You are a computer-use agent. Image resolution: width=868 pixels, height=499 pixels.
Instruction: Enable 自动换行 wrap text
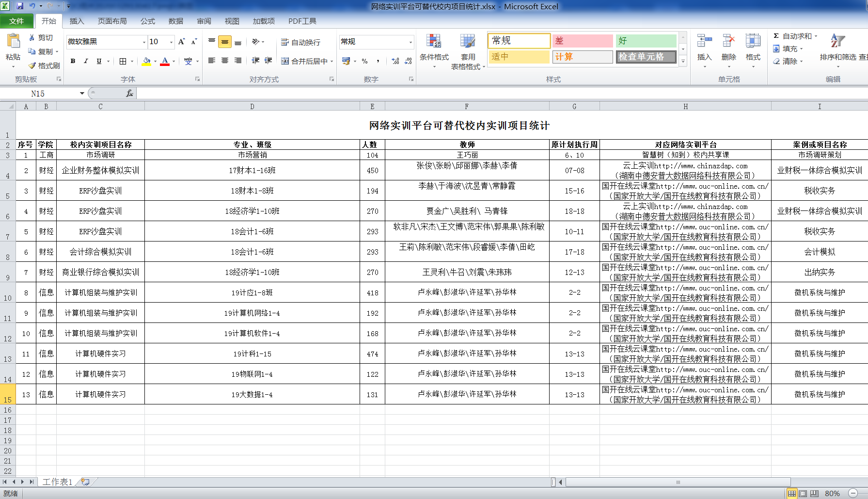tap(301, 42)
